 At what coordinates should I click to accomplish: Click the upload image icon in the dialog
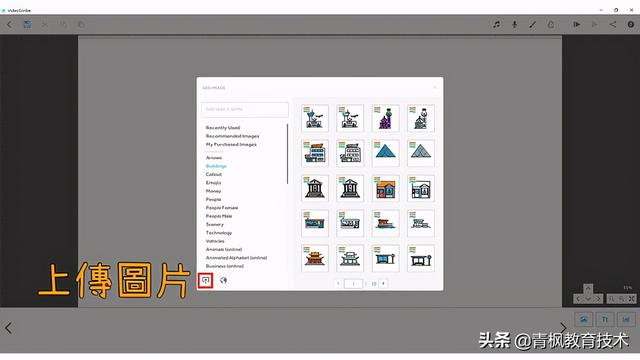pos(205,280)
